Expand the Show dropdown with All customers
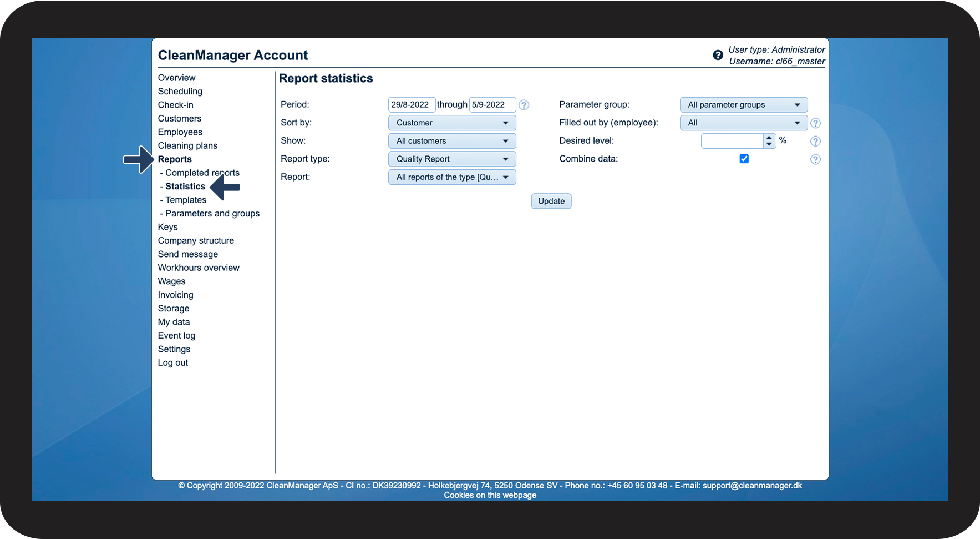 coord(452,141)
